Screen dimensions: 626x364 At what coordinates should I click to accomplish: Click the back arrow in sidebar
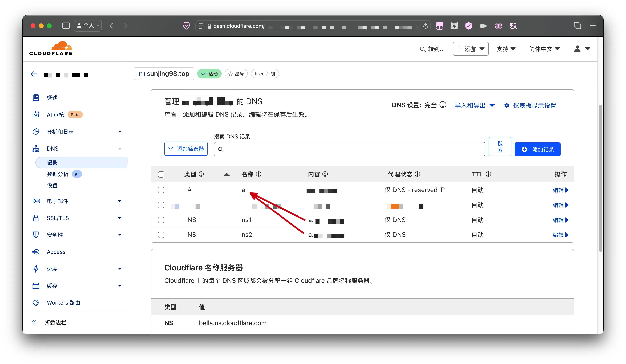tap(34, 74)
